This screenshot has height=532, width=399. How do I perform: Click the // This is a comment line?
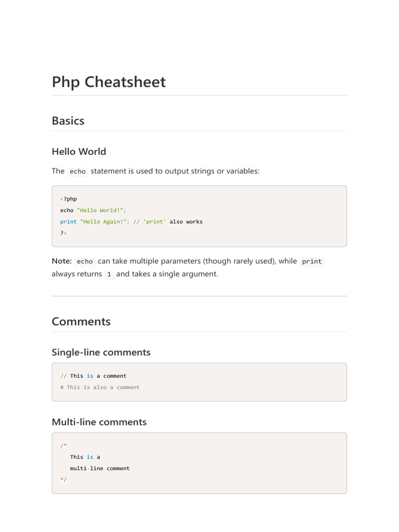point(94,376)
